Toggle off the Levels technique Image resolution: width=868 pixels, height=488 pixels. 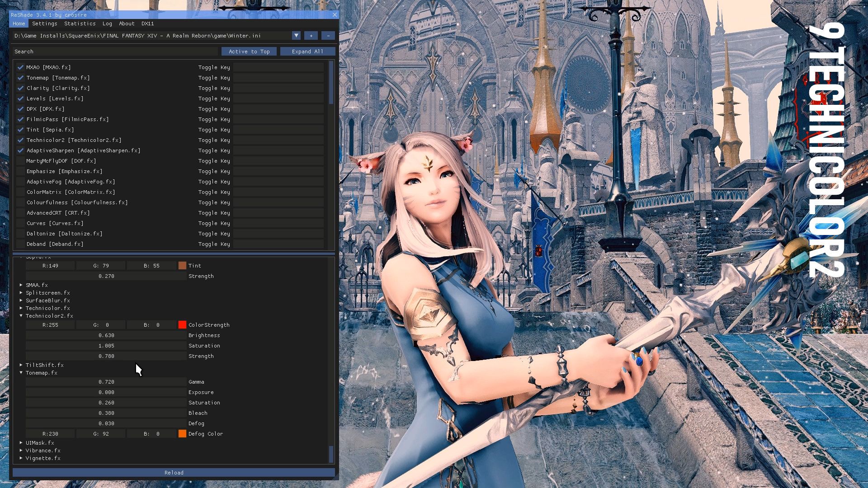(20, 99)
